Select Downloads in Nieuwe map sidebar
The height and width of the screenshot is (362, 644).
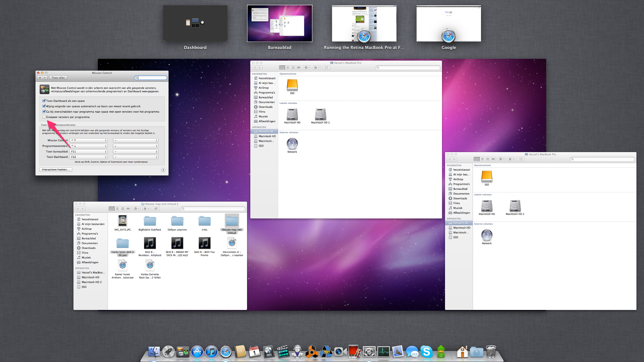88,248
